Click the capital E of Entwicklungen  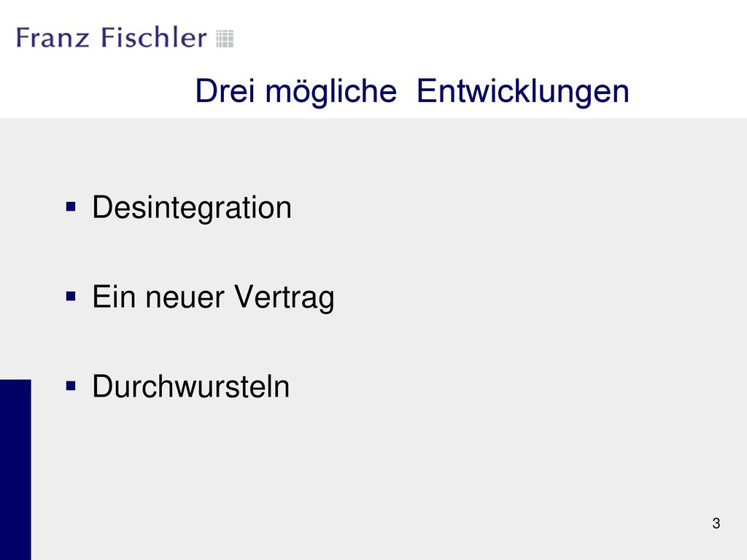tap(427, 90)
